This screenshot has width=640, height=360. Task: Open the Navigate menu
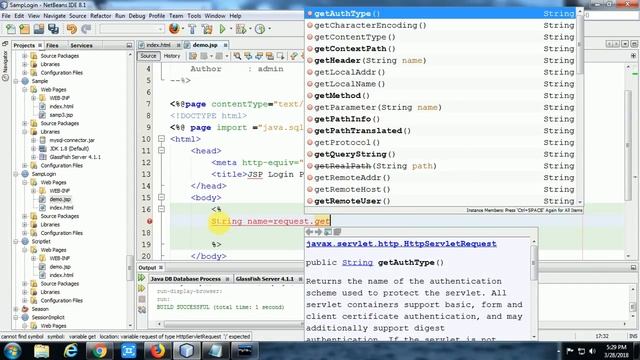(54, 16)
